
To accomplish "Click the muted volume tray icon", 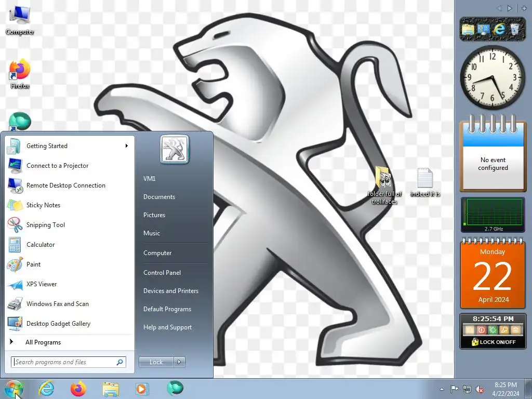I will coord(480,389).
